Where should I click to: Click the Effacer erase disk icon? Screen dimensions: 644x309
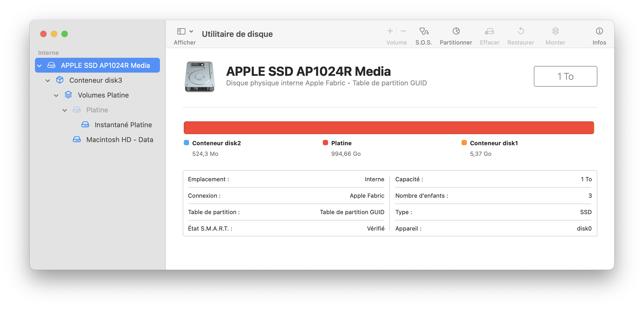[x=489, y=32]
